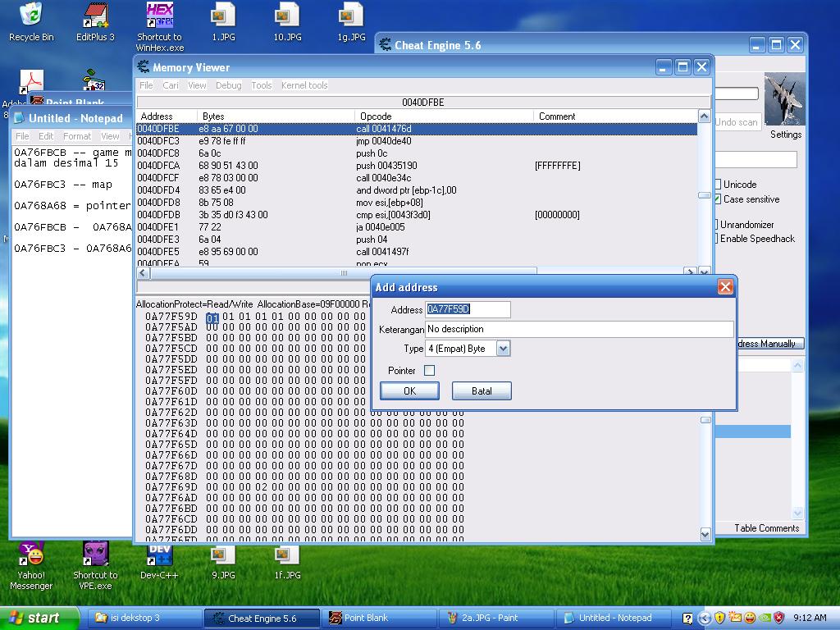
Task: Select disassembler row 0040DFC3 jmp
Action: (417, 141)
